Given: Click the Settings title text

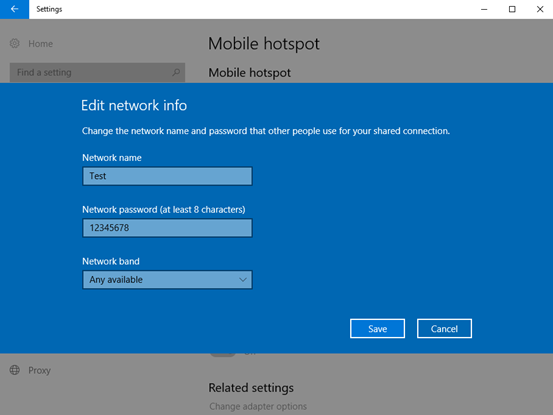Looking at the screenshot, I should (49, 10).
